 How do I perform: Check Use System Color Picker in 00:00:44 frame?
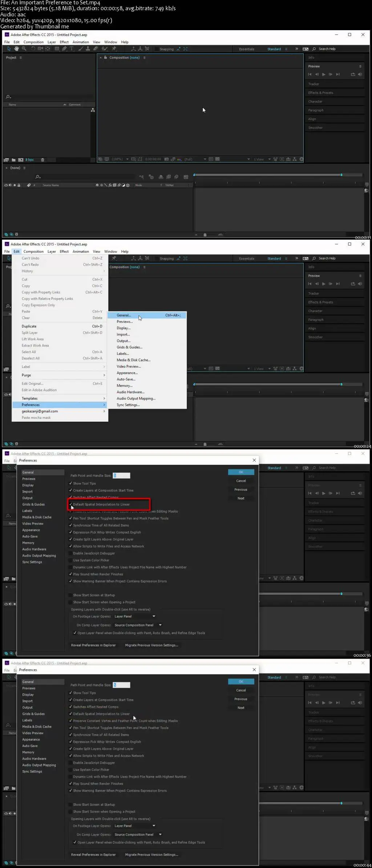tap(70, 769)
